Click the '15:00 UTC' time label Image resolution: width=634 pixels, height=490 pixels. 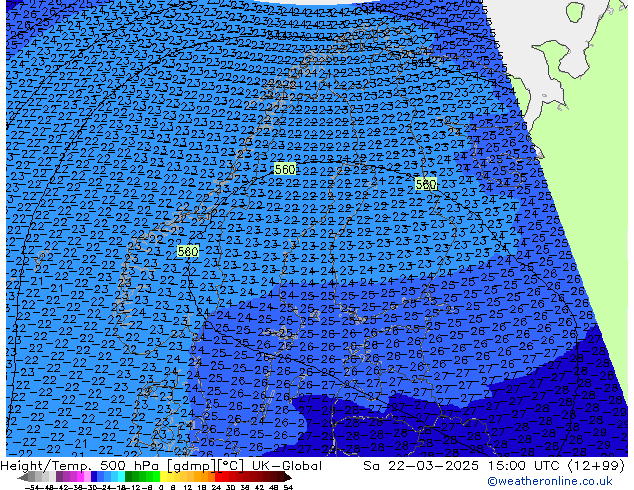(x=526, y=466)
